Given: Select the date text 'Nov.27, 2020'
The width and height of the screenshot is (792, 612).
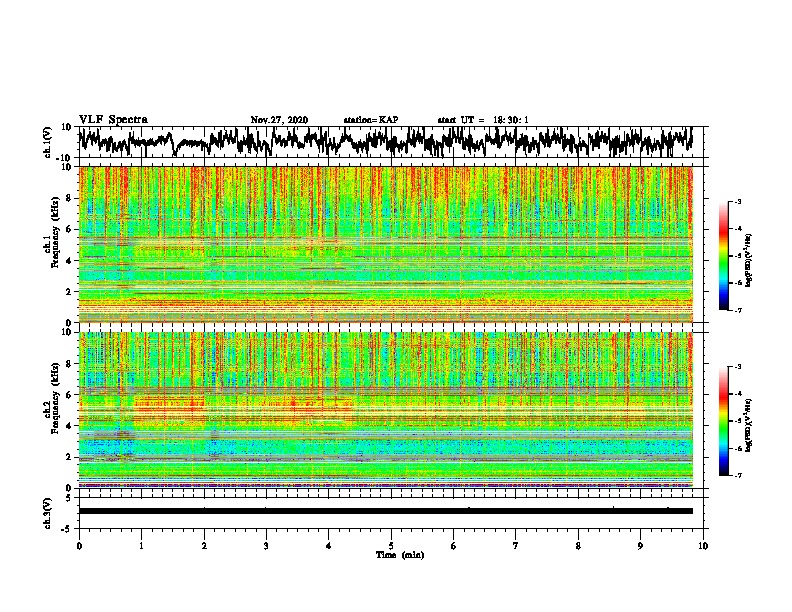Looking at the screenshot, I should pyautogui.click(x=279, y=120).
